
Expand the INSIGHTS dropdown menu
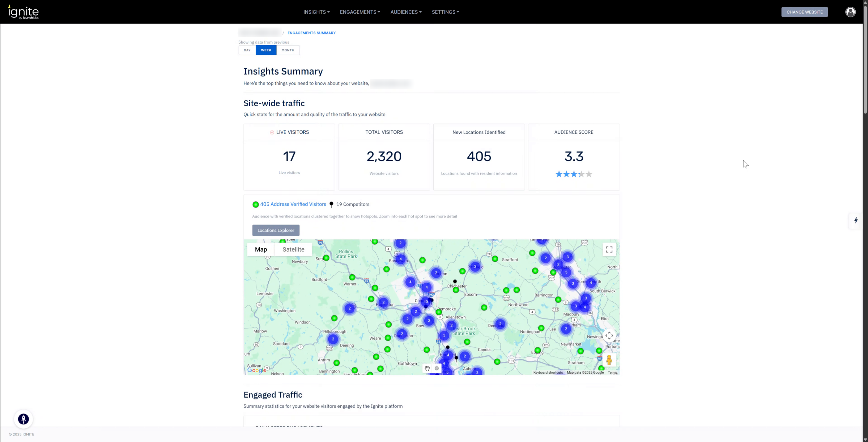pyautogui.click(x=316, y=12)
